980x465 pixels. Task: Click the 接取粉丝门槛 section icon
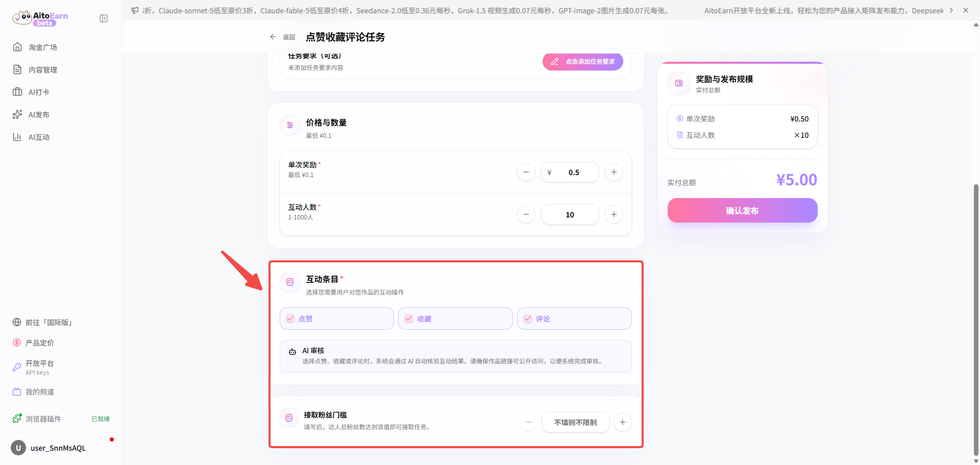pos(289,418)
